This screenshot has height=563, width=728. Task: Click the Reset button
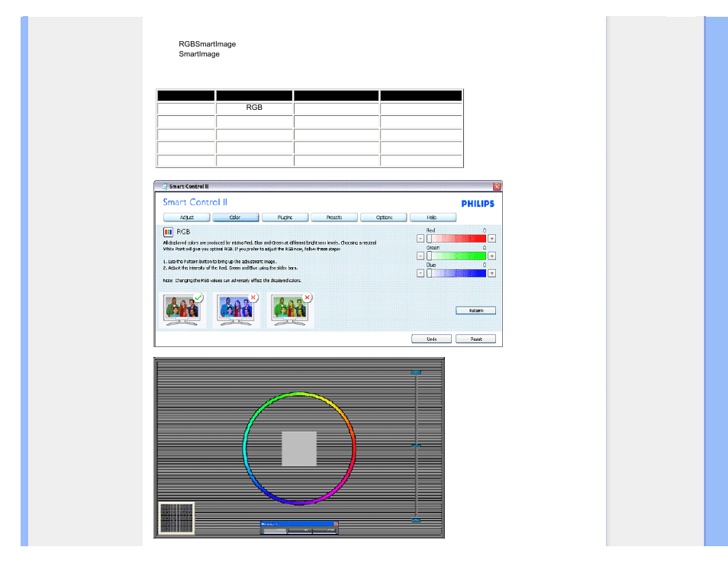coord(475,339)
